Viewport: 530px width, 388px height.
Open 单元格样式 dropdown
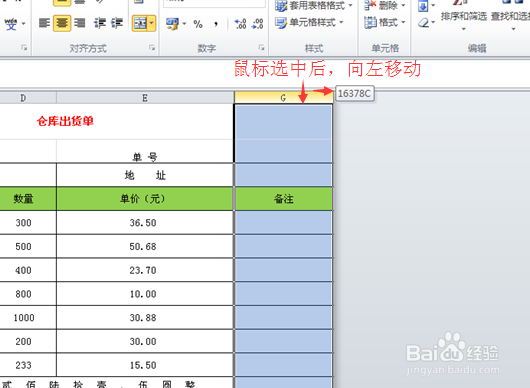[x=309, y=23]
